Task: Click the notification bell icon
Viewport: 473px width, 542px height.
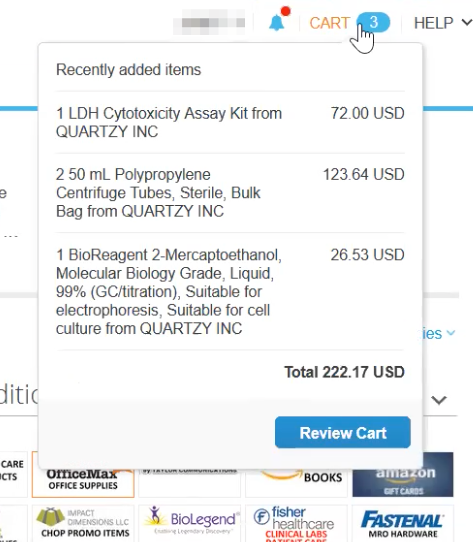Action: point(277,22)
